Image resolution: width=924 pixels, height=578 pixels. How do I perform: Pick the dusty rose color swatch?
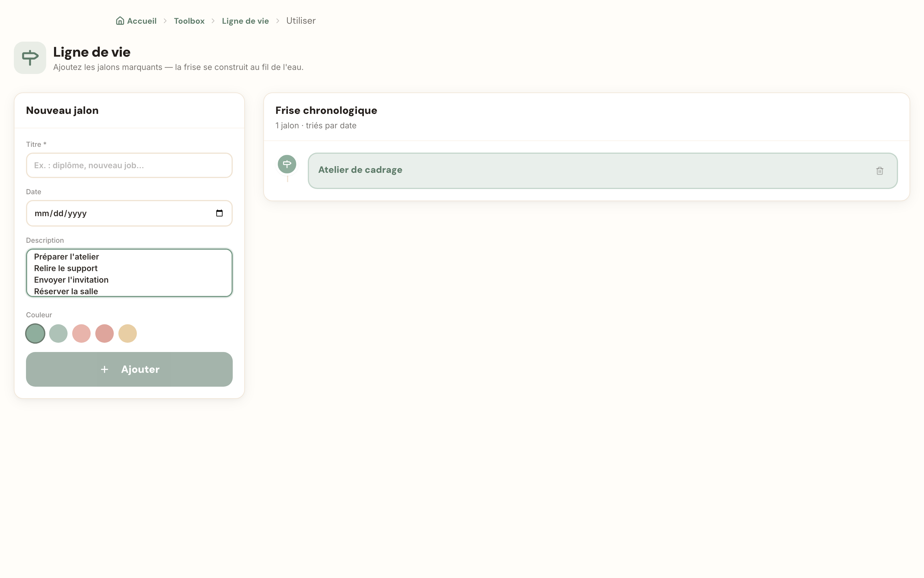pos(104,333)
